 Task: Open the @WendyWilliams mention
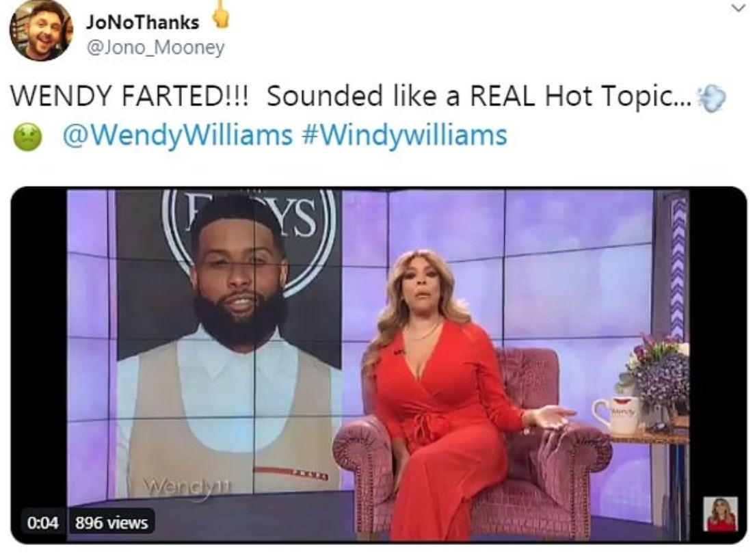click(178, 135)
